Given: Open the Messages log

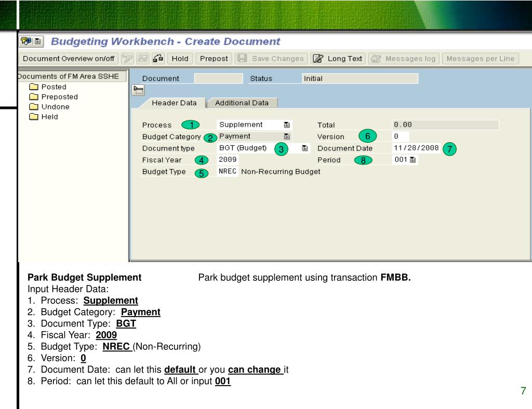Looking at the screenshot, I should point(404,59).
